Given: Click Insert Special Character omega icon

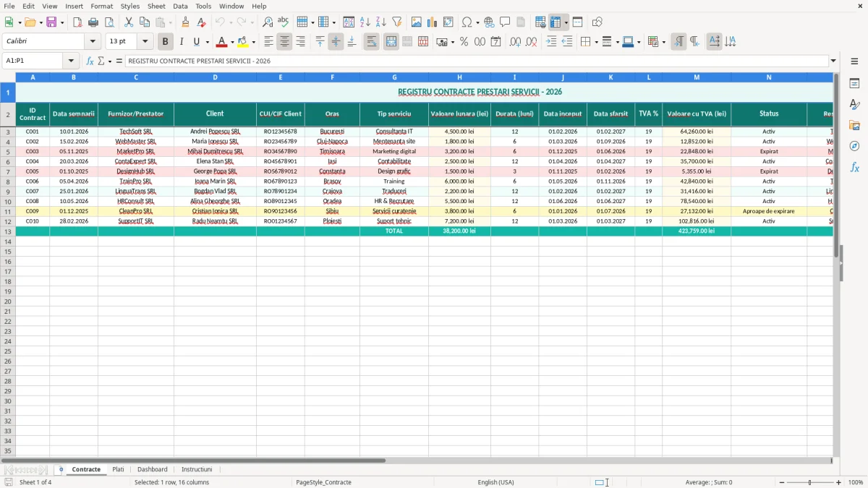Looking at the screenshot, I should 467,22.
